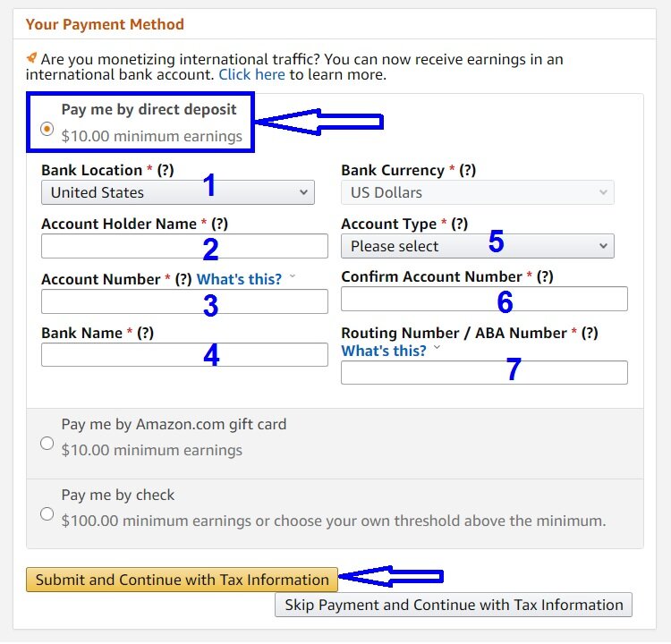Follow the Click here link about international accounts
Image resolution: width=671 pixels, height=644 pixels.
[251, 74]
